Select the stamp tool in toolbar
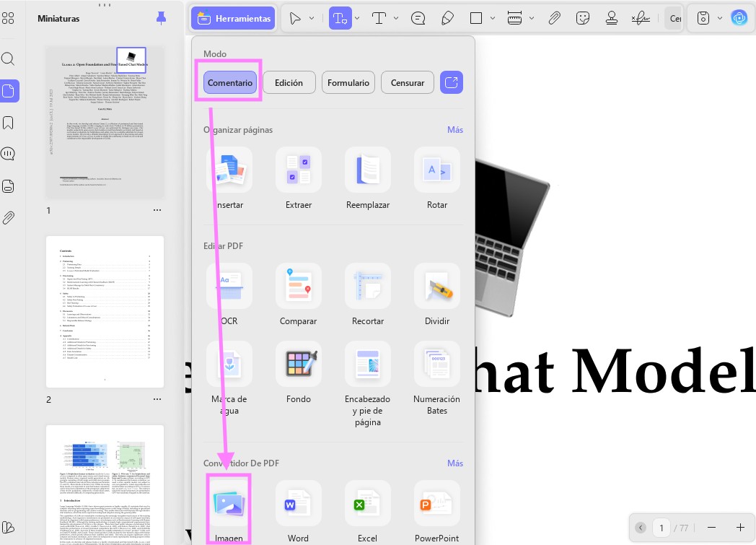 tap(611, 18)
